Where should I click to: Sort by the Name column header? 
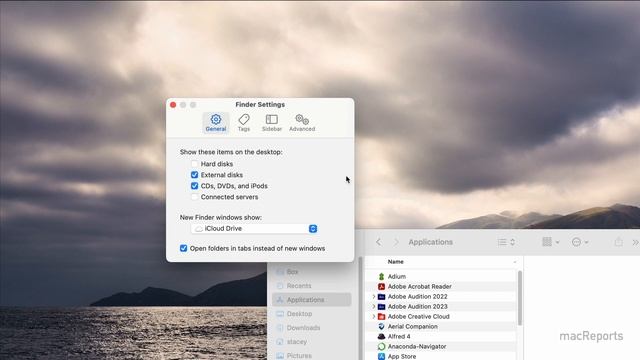click(396, 262)
